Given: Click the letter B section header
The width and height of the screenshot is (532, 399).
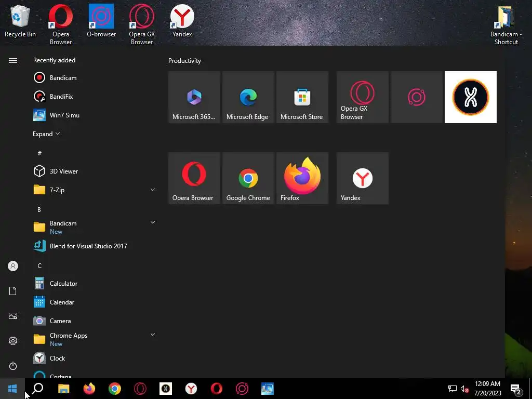Looking at the screenshot, I should coord(39,210).
